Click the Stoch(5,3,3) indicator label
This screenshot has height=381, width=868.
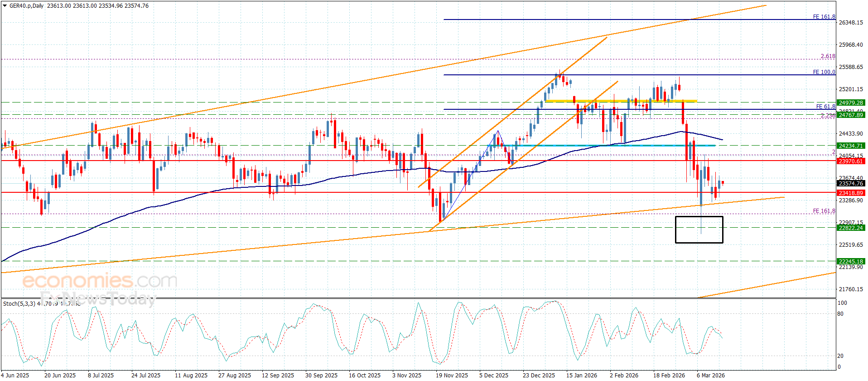tap(19, 303)
